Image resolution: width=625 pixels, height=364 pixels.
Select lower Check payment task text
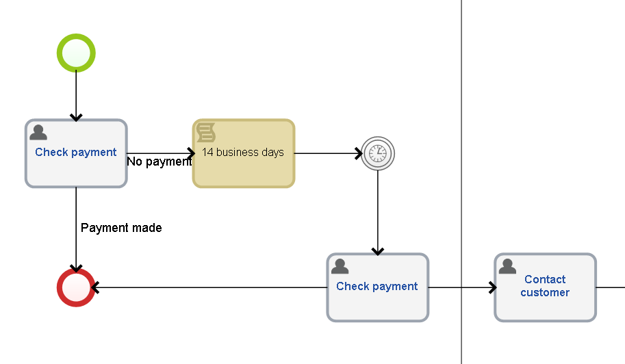click(x=377, y=287)
